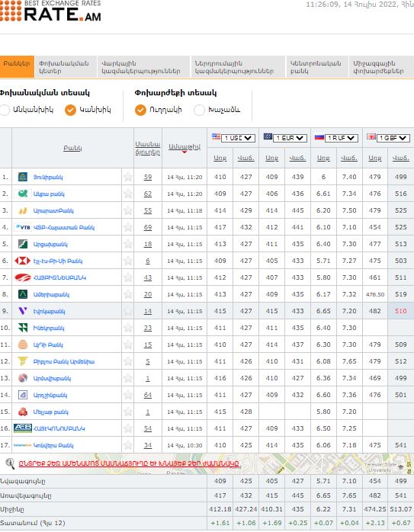Sort by RUR Վաճ. sell column

(349, 158)
